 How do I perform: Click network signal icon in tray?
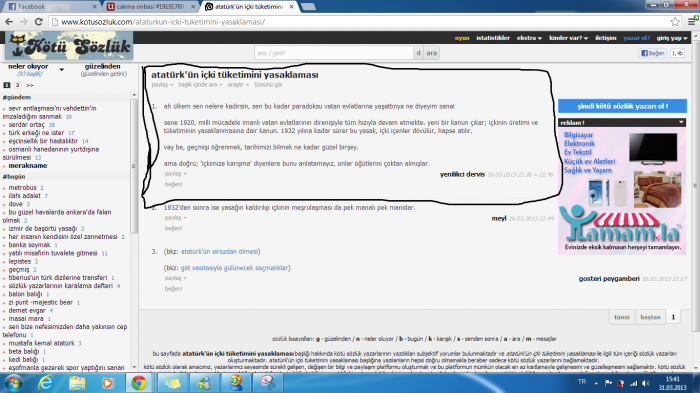[x=633, y=383]
